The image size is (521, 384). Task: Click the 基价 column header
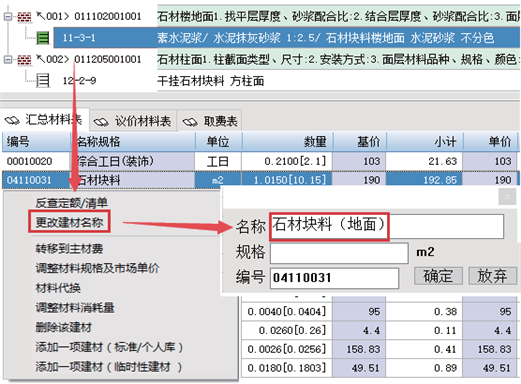360,142
